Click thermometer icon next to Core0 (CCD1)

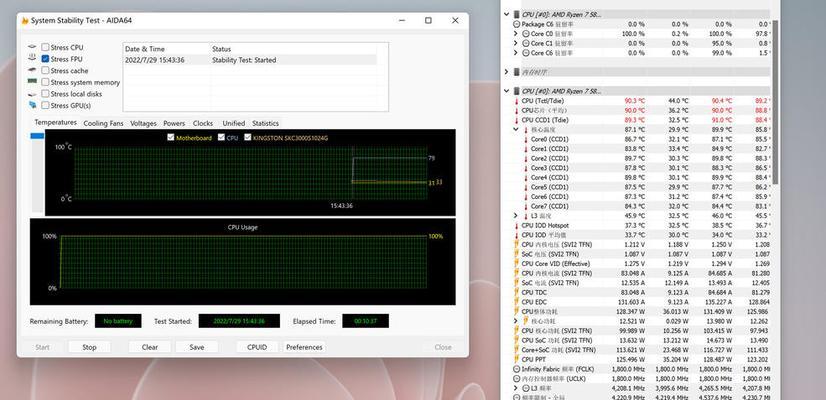(x=526, y=139)
